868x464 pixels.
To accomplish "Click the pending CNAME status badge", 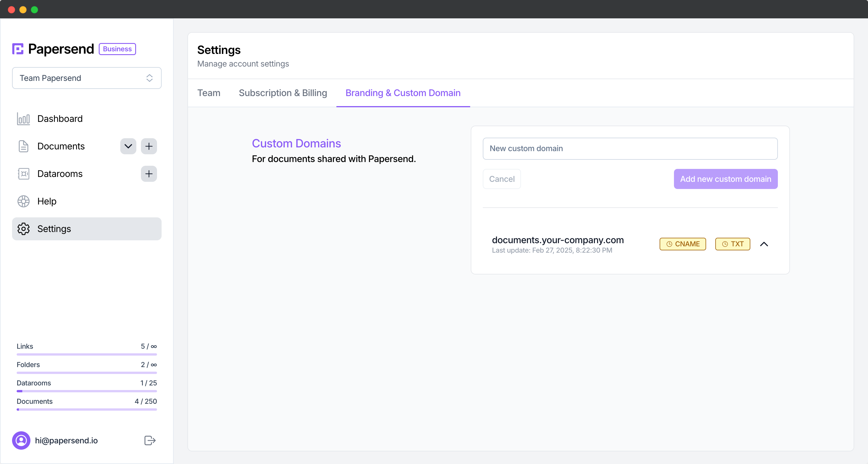I will (x=682, y=244).
